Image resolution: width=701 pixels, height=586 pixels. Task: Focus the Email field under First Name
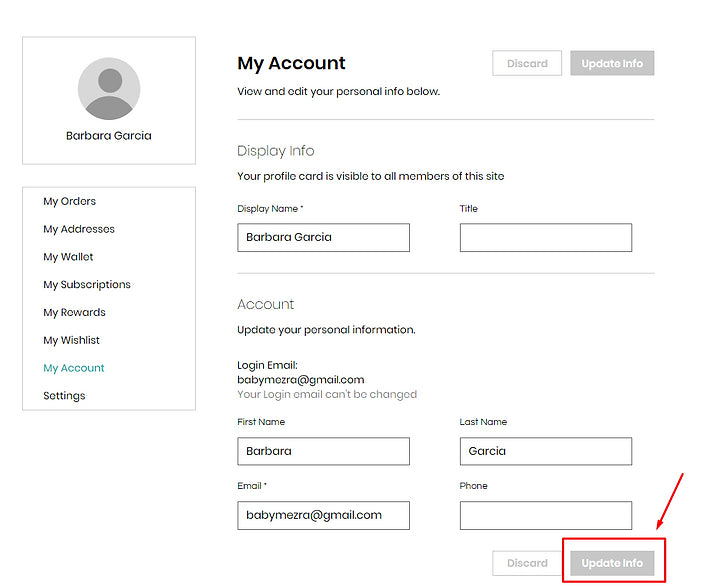(323, 515)
